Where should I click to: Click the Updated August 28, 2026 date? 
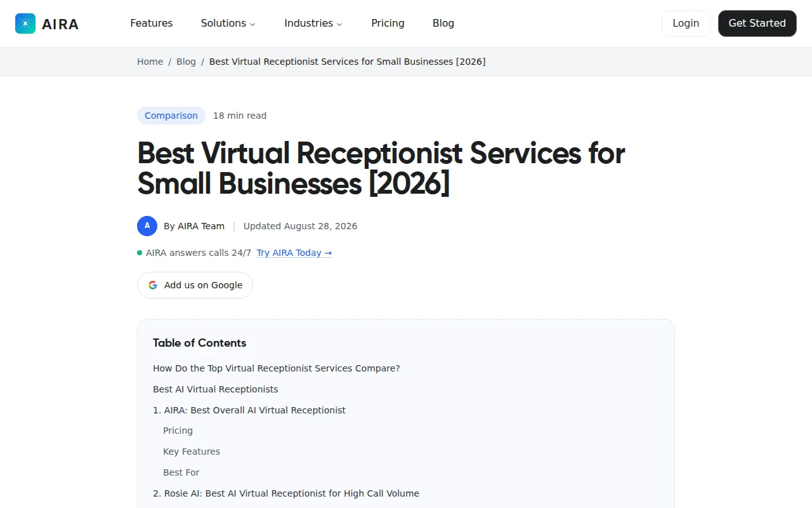coord(300,226)
